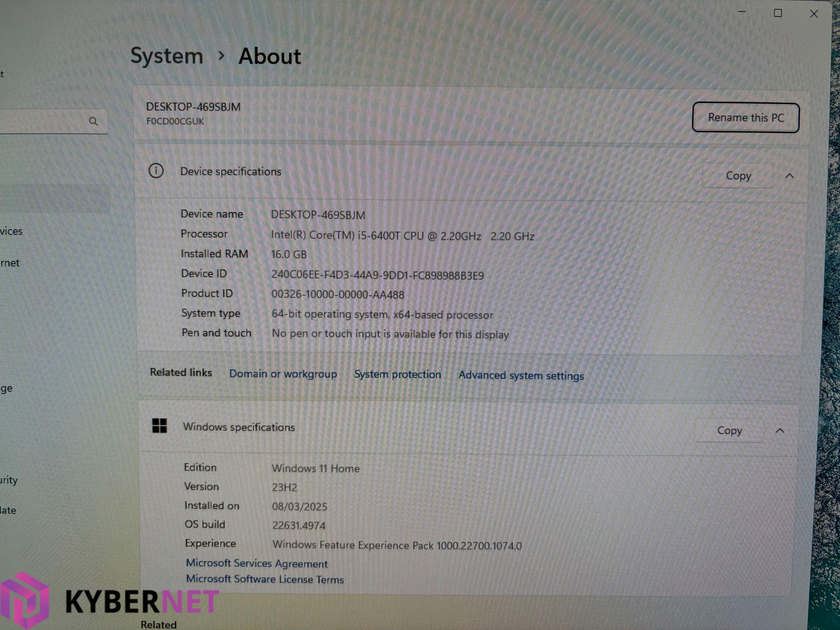Open the Domain or workgroup link
Screen dimensions: 840x630
point(283,374)
